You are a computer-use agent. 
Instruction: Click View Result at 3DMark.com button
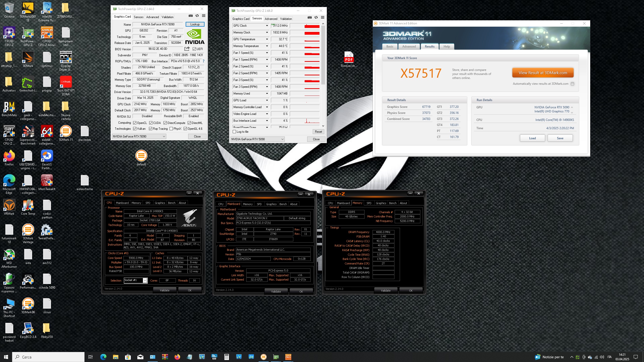(x=543, y=73)
